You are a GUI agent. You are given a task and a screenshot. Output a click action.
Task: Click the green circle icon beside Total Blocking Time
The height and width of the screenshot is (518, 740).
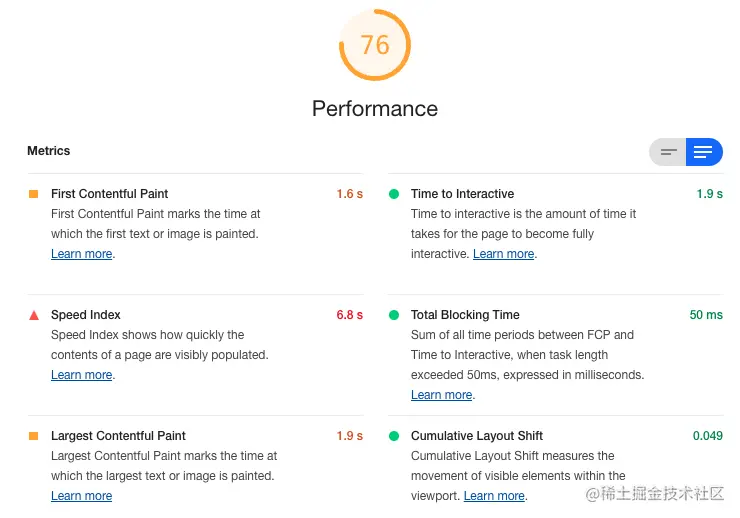pyautogui.click(x=394, y=315)
